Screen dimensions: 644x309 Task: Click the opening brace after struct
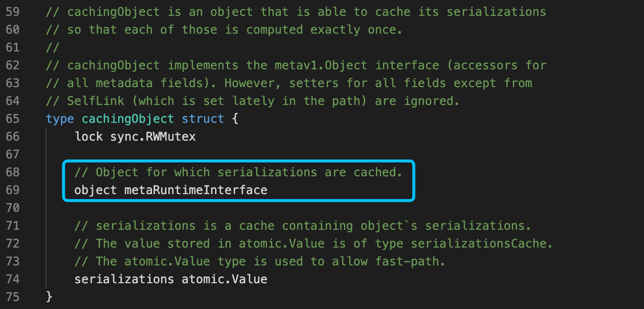(x=235, y=119)
